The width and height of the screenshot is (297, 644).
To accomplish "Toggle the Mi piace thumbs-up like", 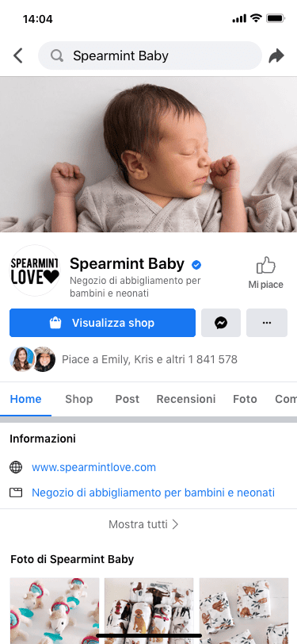I will tap(266, 273).
